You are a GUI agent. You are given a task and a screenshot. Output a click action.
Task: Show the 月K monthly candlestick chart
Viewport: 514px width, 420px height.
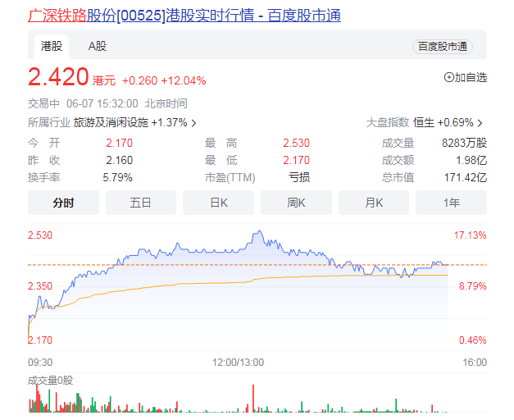[374, 203]
